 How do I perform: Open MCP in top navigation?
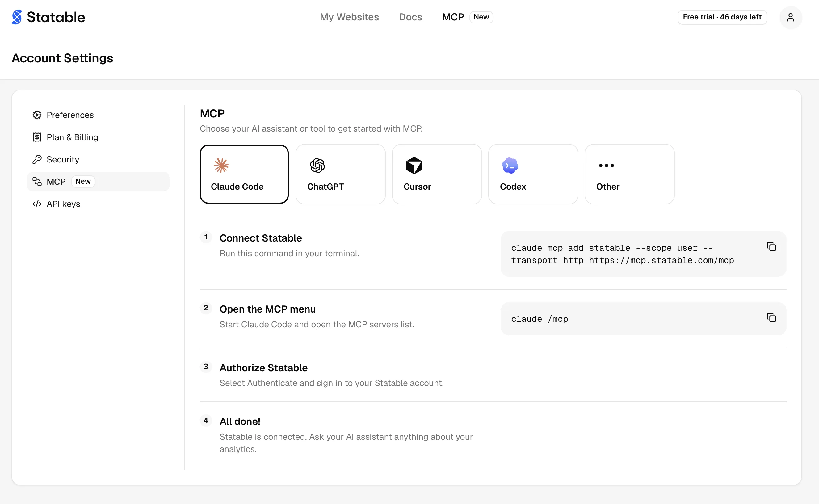[x=453, y=17]
